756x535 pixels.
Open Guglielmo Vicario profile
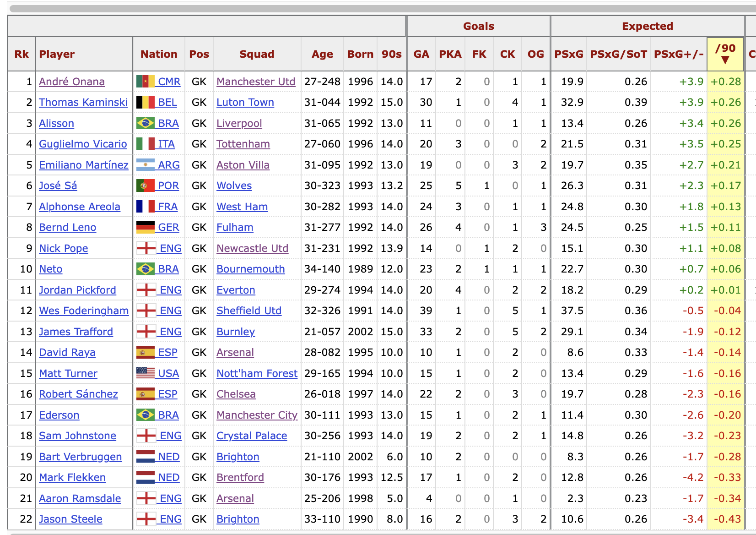click(x=83, y=144)
